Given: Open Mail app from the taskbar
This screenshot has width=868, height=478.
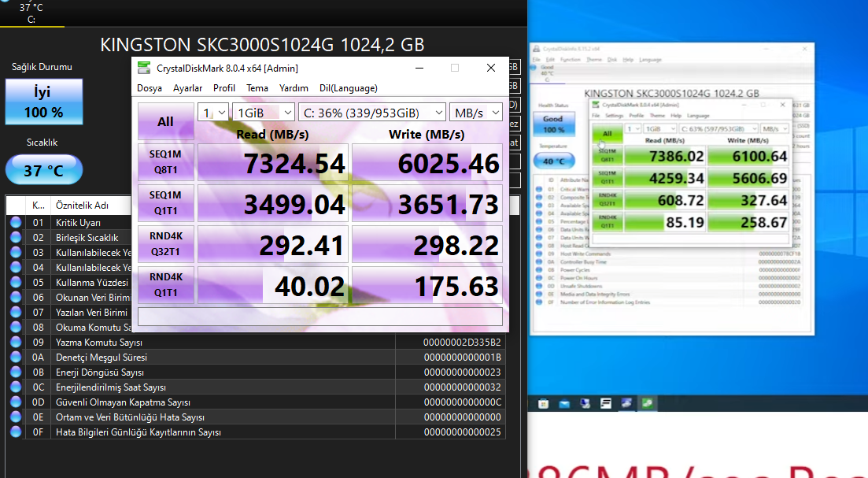Looking at the screenshot, I should 564,404.
